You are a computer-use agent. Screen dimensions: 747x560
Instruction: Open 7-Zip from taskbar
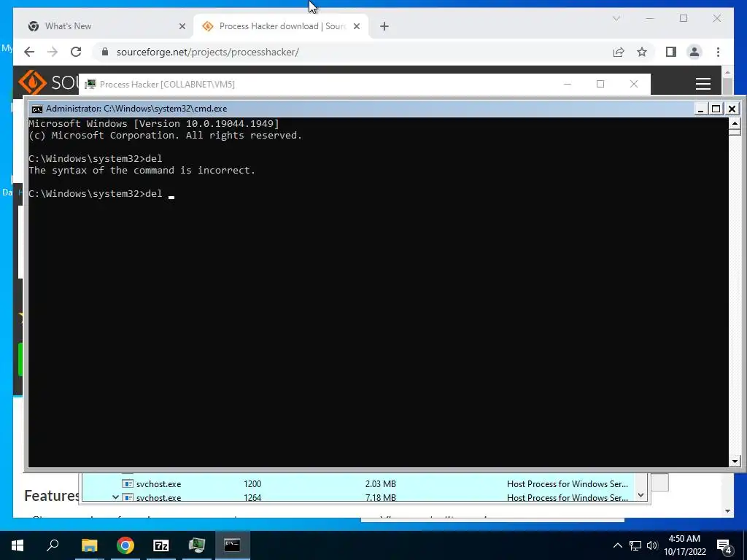tap(161, 545)
